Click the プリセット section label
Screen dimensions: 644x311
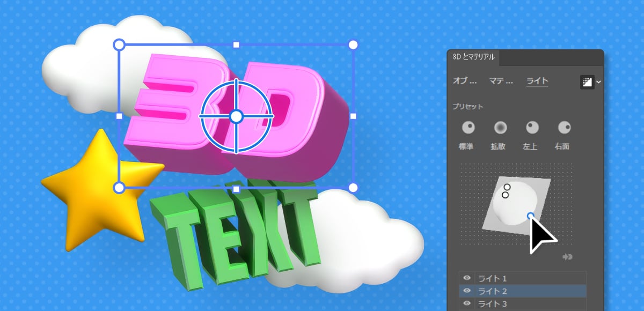(x=467, y=107)
